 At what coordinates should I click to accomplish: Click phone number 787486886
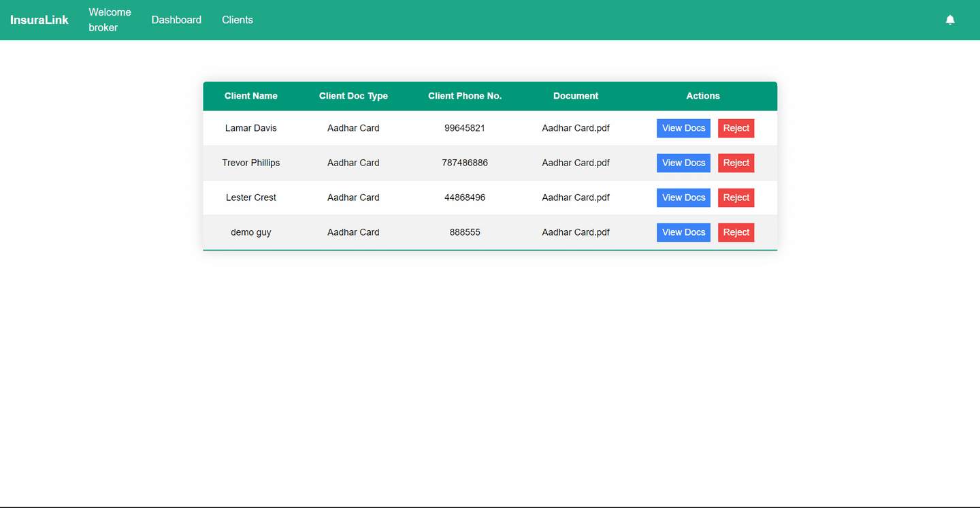pyautogui.click(x=465, y=163)
